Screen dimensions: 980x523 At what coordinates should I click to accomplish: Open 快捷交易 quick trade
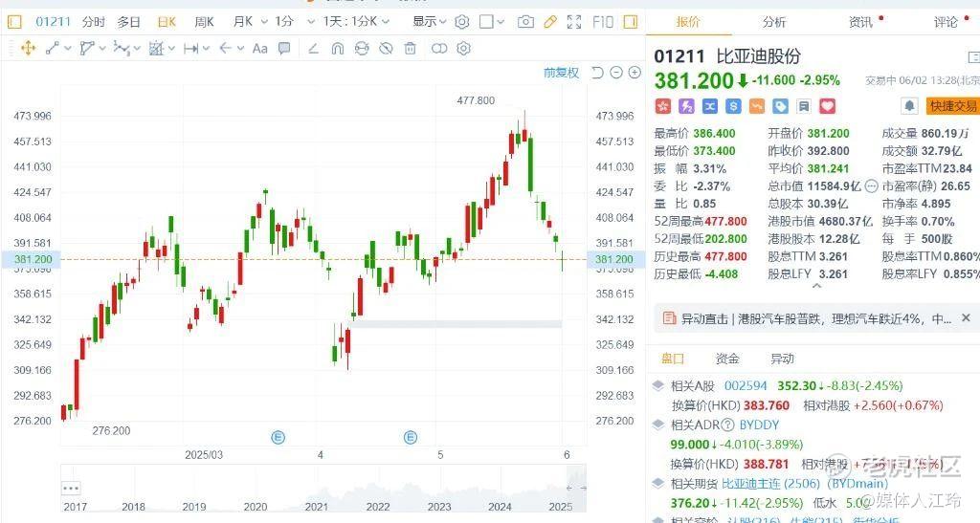coord(952,106)
